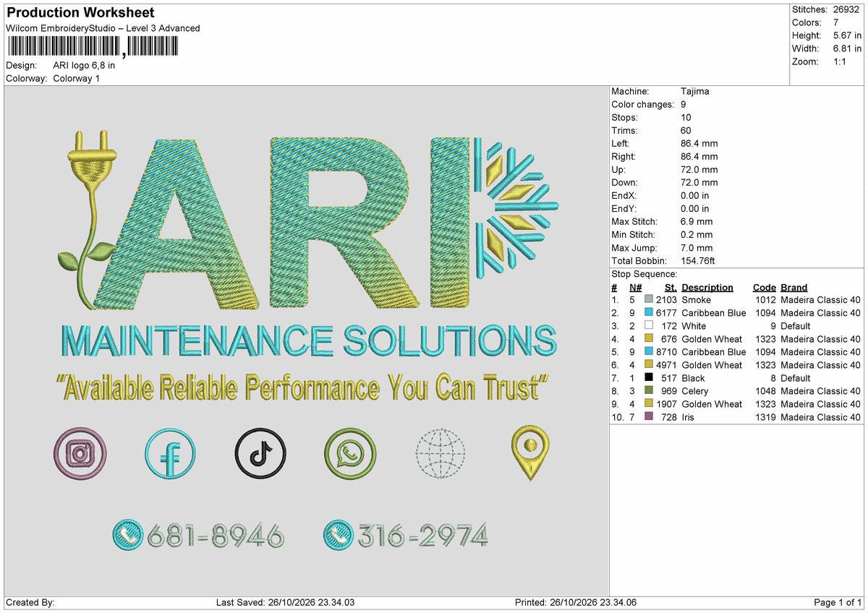Click the pink Instagram icon in the design
Image resolution: width=868 pixels, height=613 pixels.
click(x=80, y=453)
